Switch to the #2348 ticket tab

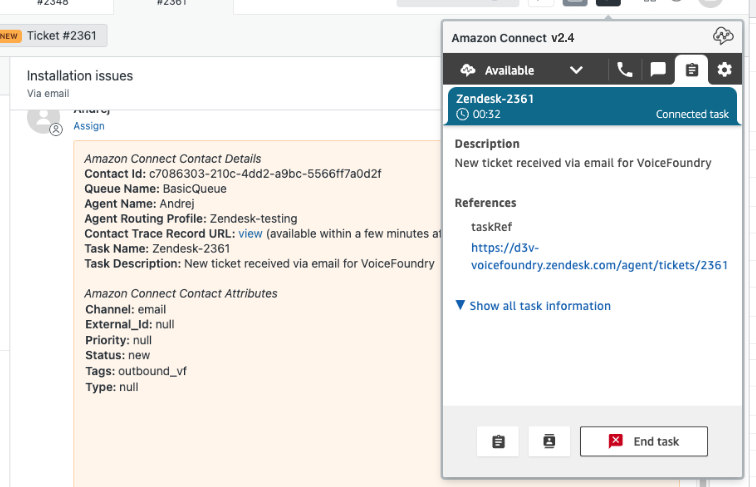tap(53, 3)
